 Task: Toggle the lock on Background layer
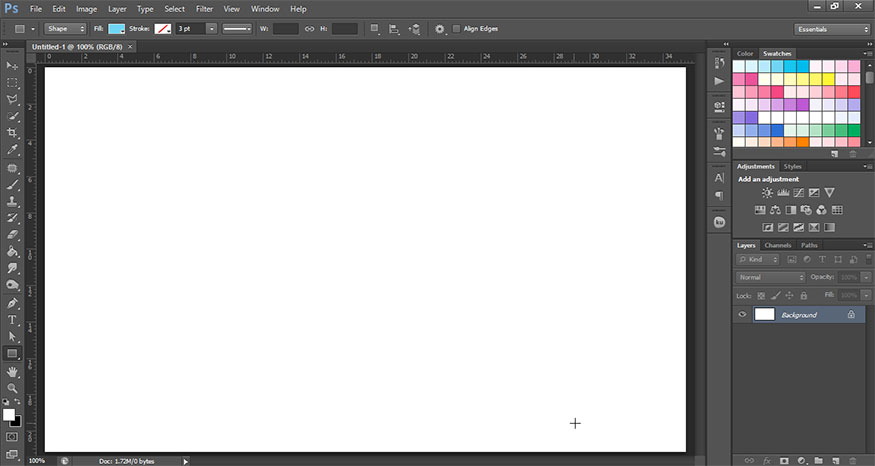point(851,315)
